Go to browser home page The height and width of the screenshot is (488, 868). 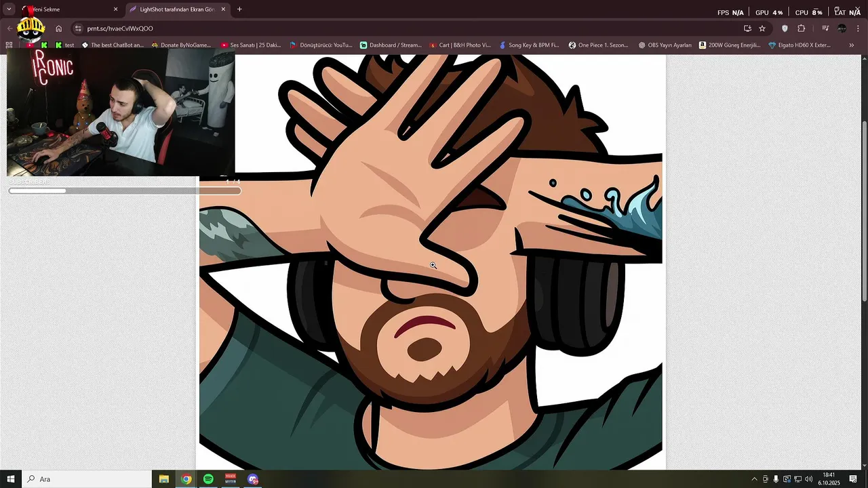pos(59,28)
